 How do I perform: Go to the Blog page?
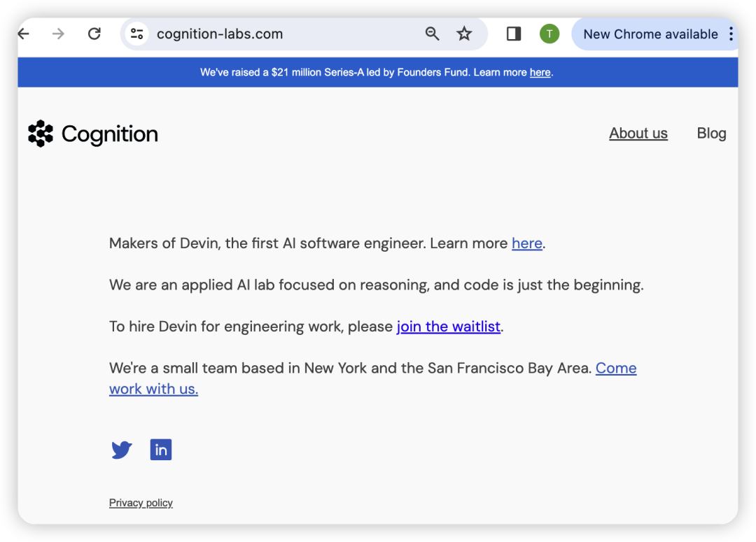(x=711, y=133)
